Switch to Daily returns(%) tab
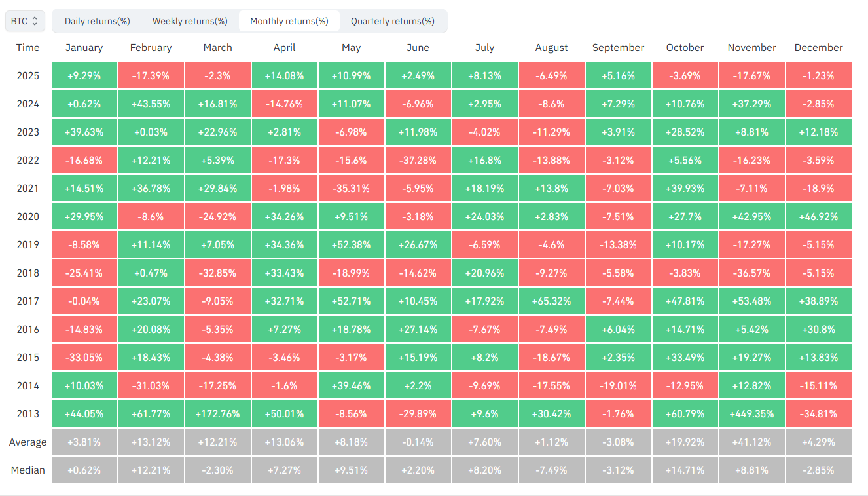This screenshot has height=496, width=868. (x=97, y=21)
